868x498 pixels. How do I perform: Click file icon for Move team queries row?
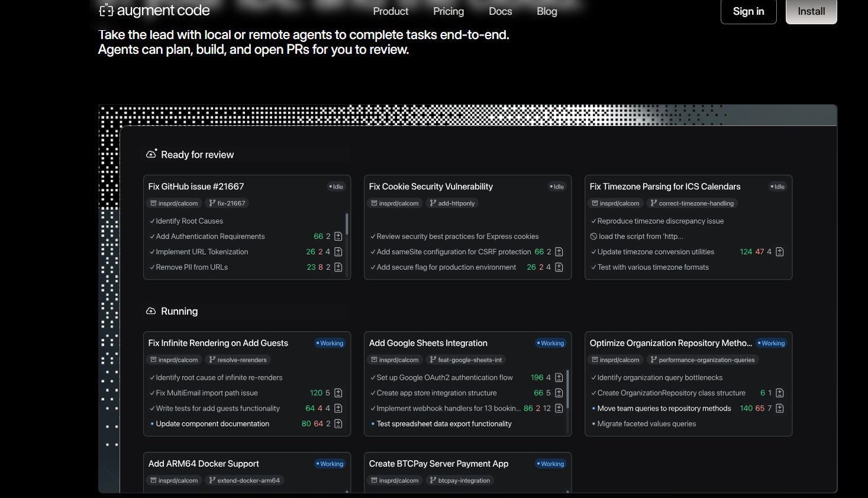click(780, 409)
